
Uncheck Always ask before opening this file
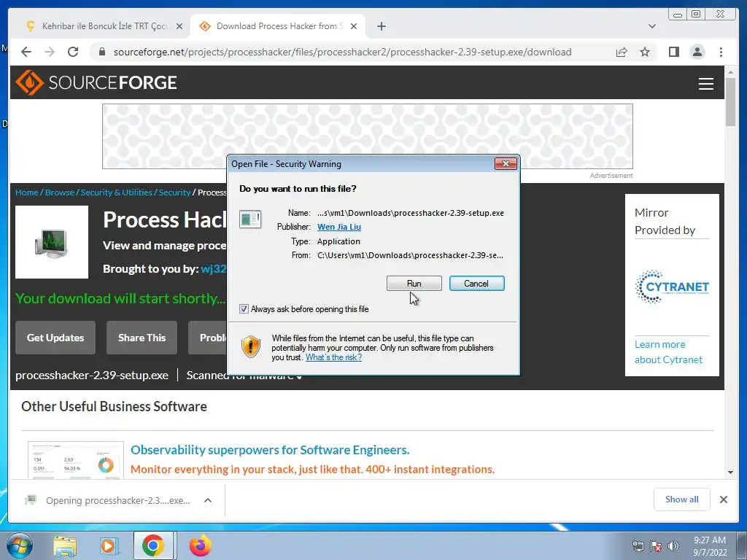coord(244,309)
